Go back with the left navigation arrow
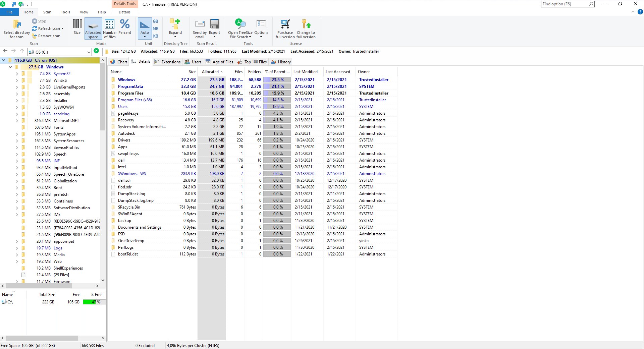 click(5, 51)
